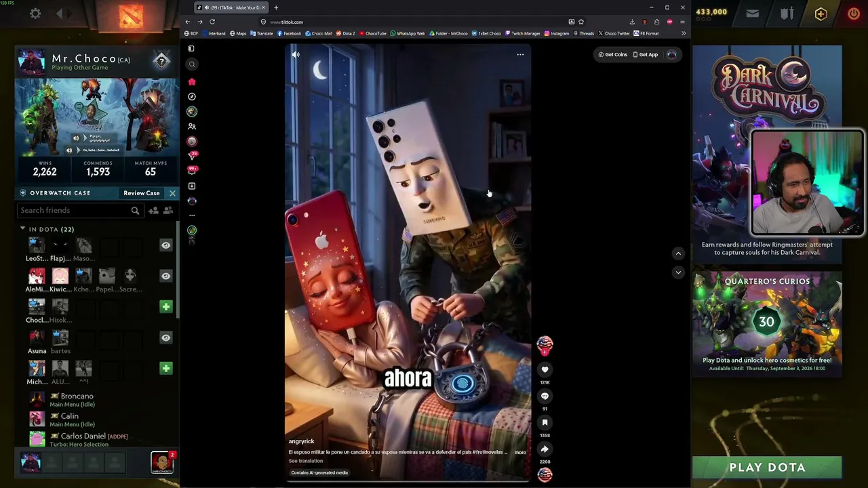The image size is (868, 488).
Task: Open Quartero's Curios promo banner
Action: 767,323
